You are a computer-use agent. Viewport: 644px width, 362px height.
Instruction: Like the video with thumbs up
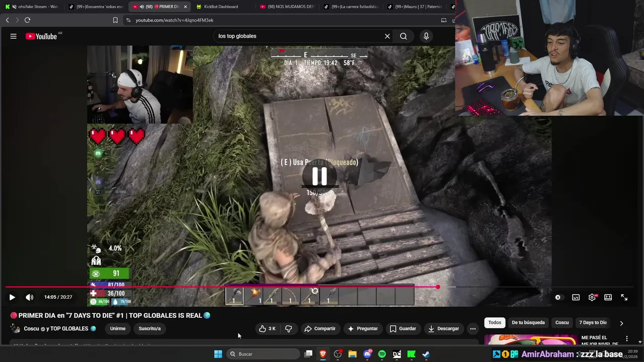(268, 329)
